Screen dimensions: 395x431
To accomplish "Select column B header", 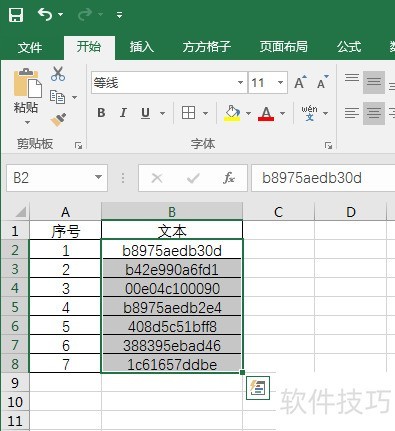I will coord(172,212).
